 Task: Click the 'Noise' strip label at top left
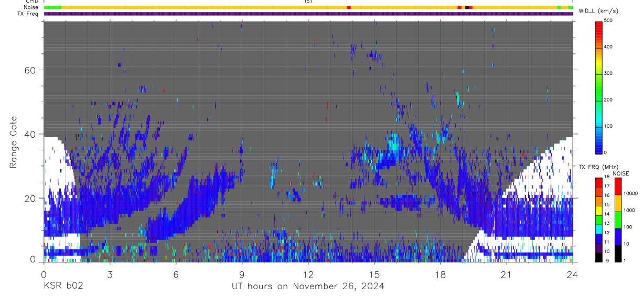(x=31, y=7)
